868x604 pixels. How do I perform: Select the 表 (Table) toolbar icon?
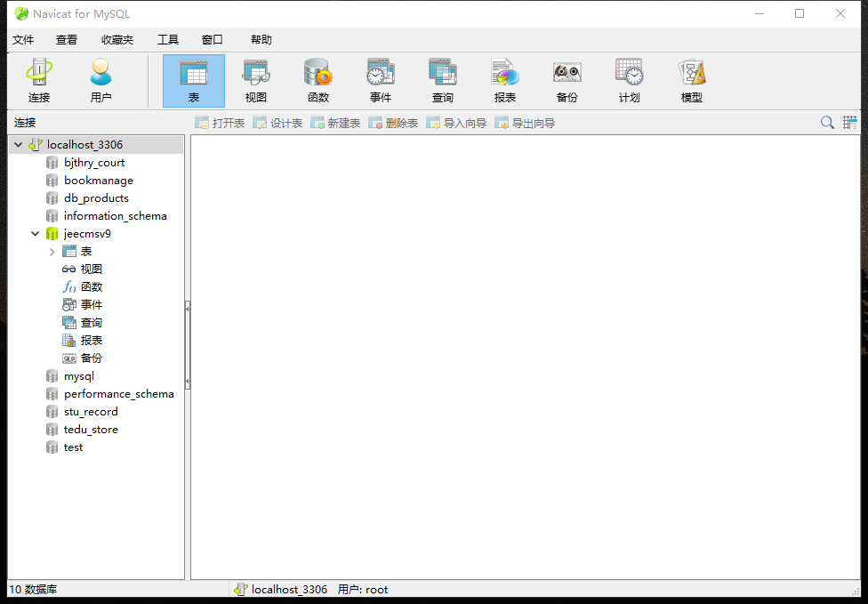194,81
